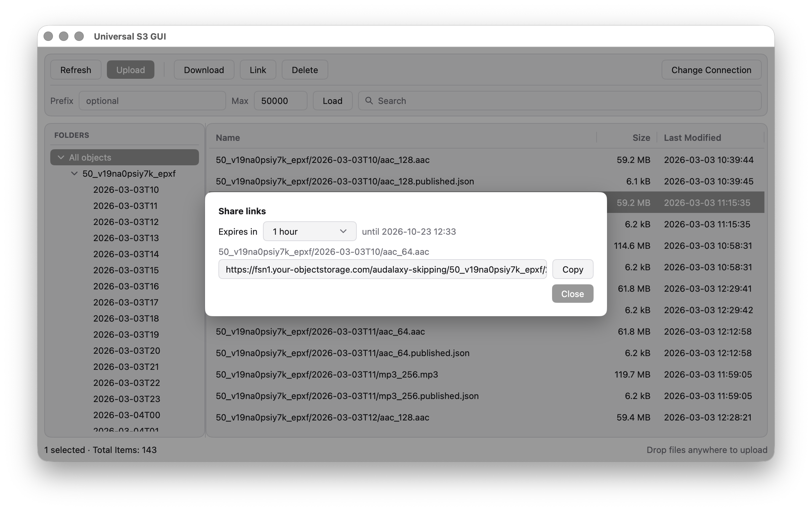This screenshot has height=511, width=812.
Task: Select the 2026-03-03T11/mp3_256.published.json row
Action: pos(487,396)
